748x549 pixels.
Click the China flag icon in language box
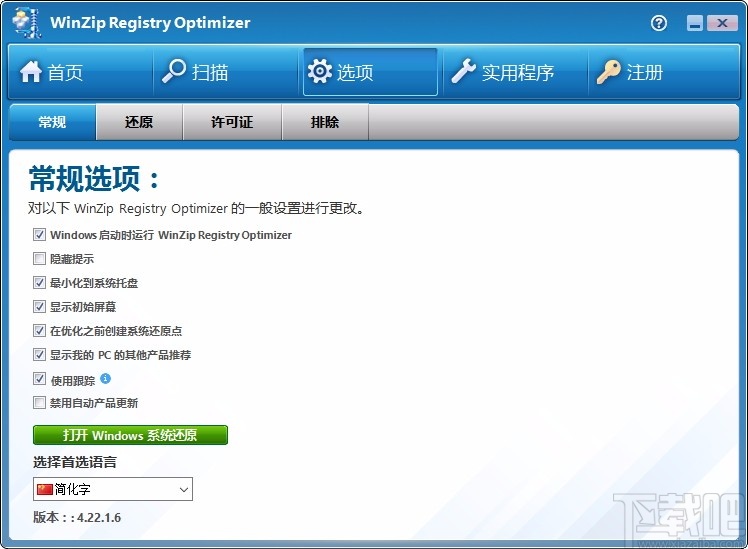[44, 489]
